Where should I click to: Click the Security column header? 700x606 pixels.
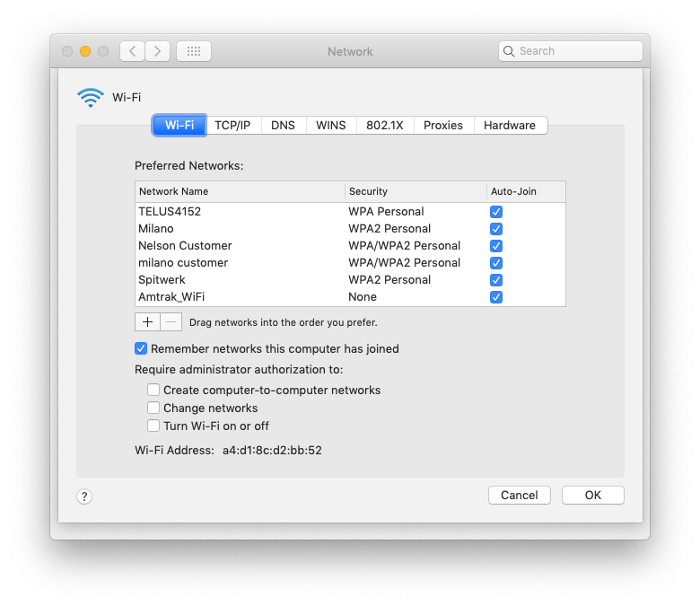416,191
